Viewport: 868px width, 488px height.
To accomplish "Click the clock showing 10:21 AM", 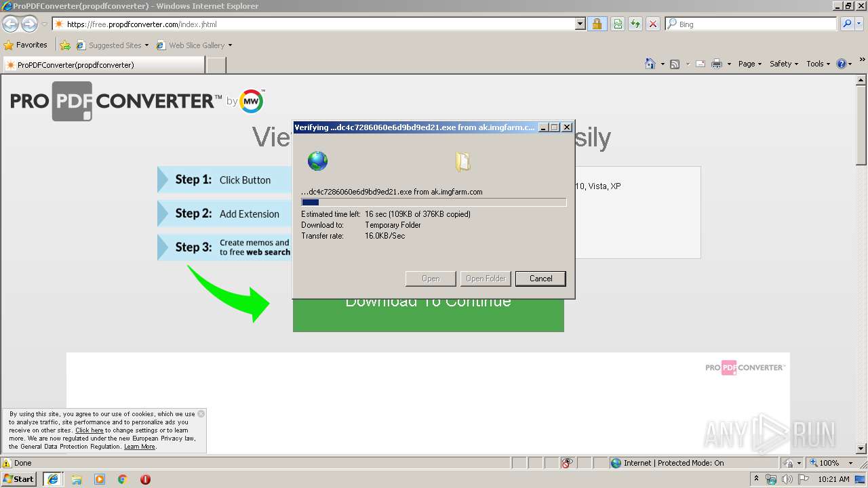I will (x=833, y=479).
